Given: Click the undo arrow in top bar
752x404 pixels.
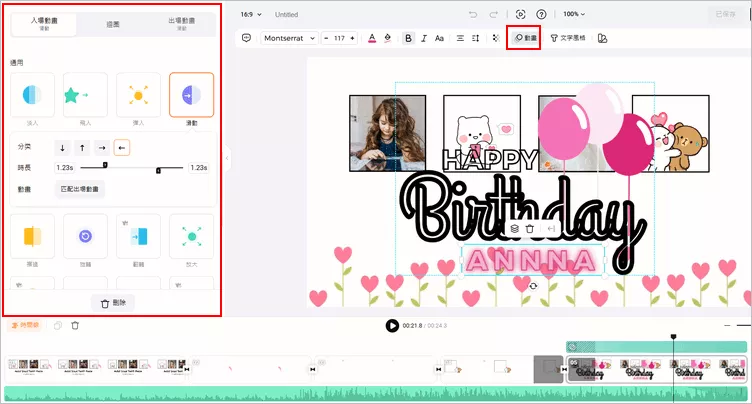Looking at the screenshot, I should 473,14.
